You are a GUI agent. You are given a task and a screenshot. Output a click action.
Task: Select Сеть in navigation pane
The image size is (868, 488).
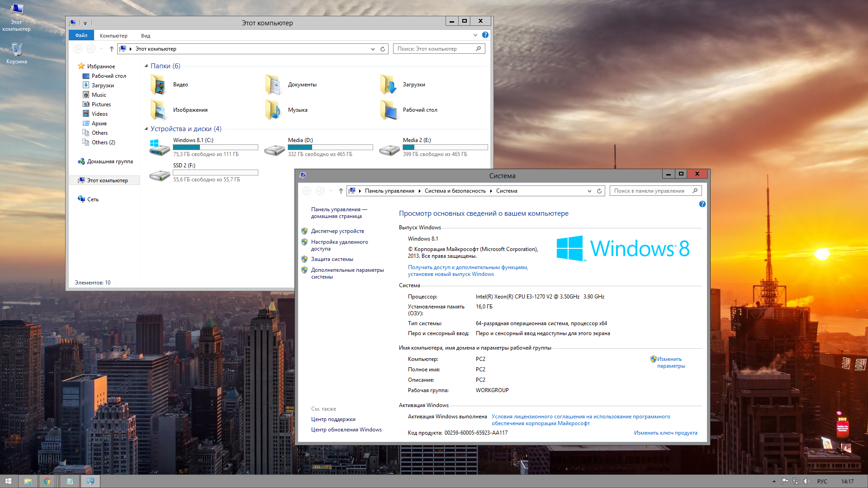pos(93,199)
